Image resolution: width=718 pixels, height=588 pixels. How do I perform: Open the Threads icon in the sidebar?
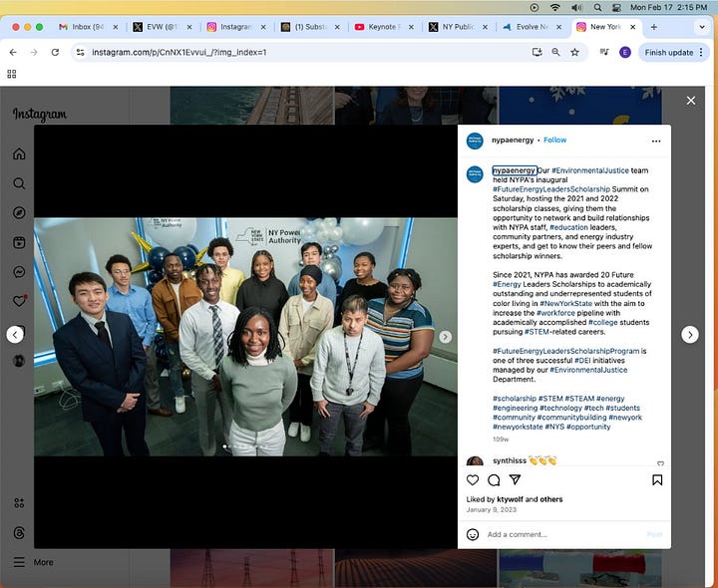tap(19, 532)
